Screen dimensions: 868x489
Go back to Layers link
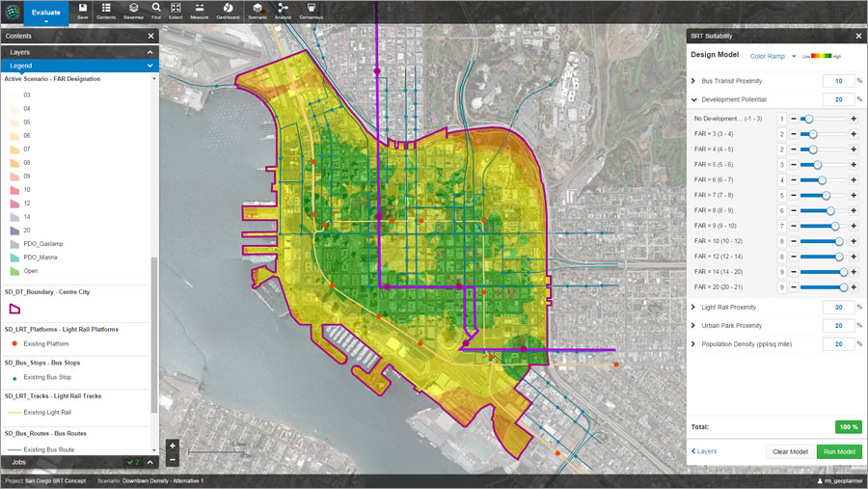tap(704, 451)
